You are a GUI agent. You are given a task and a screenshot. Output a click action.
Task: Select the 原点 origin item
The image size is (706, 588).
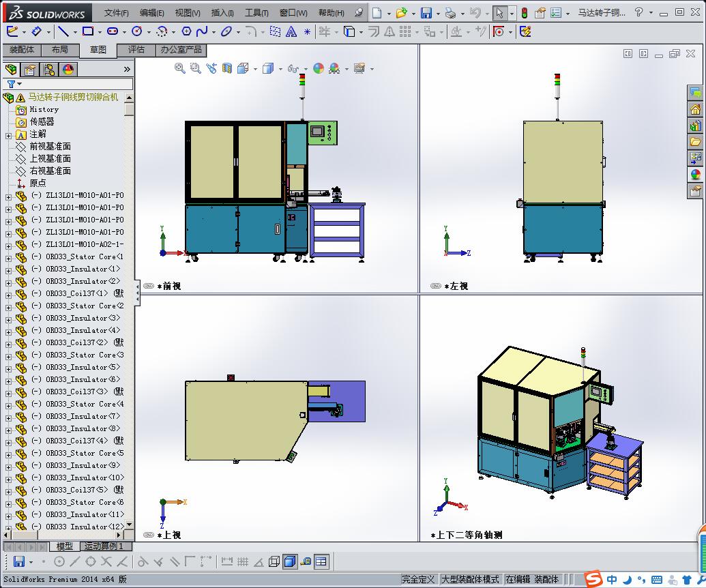pyautogui.click(x=38, y=183)
